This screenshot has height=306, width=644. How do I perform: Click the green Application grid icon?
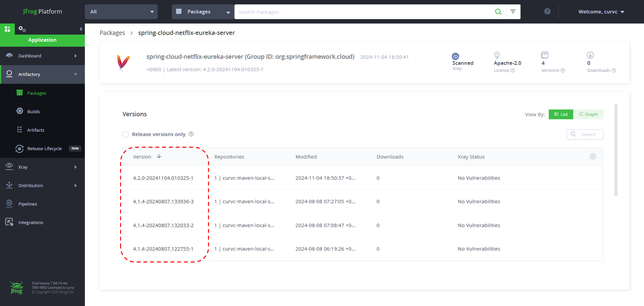tap(7, 29)
